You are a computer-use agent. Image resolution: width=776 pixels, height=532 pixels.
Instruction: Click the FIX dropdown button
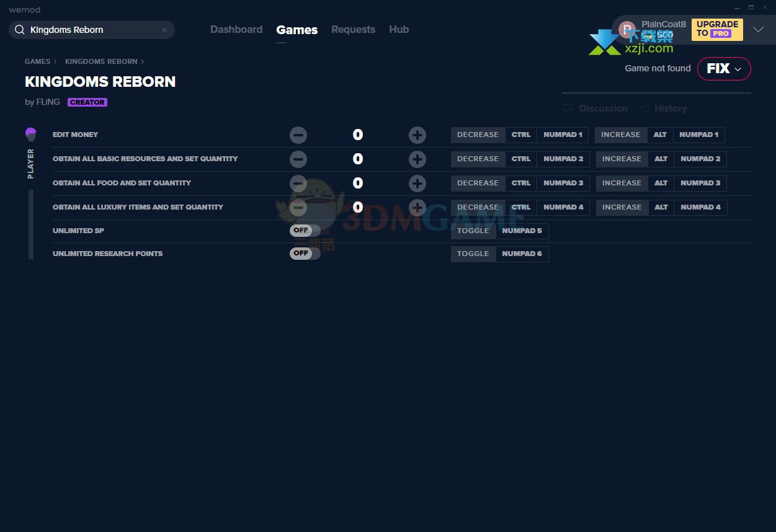724,69
